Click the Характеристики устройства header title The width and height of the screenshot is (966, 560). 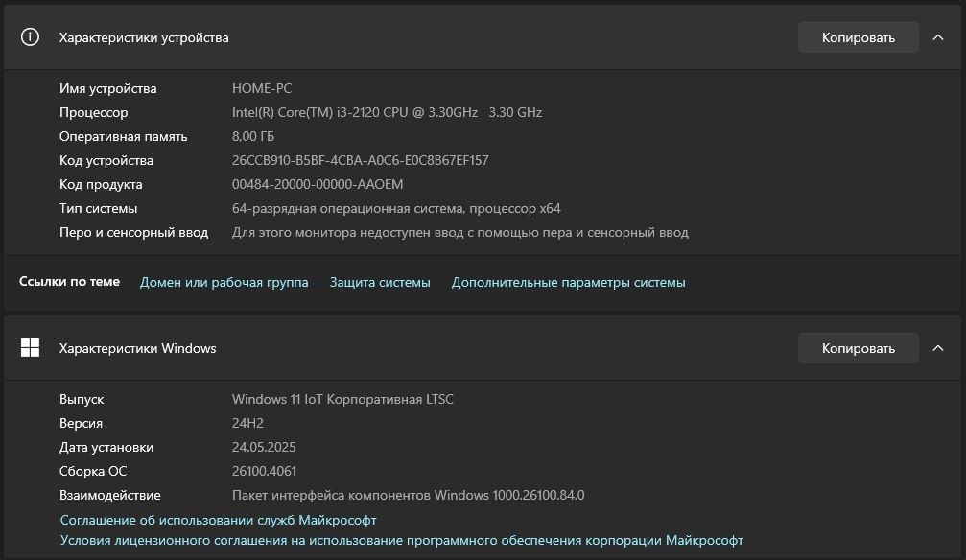point(144,37)
